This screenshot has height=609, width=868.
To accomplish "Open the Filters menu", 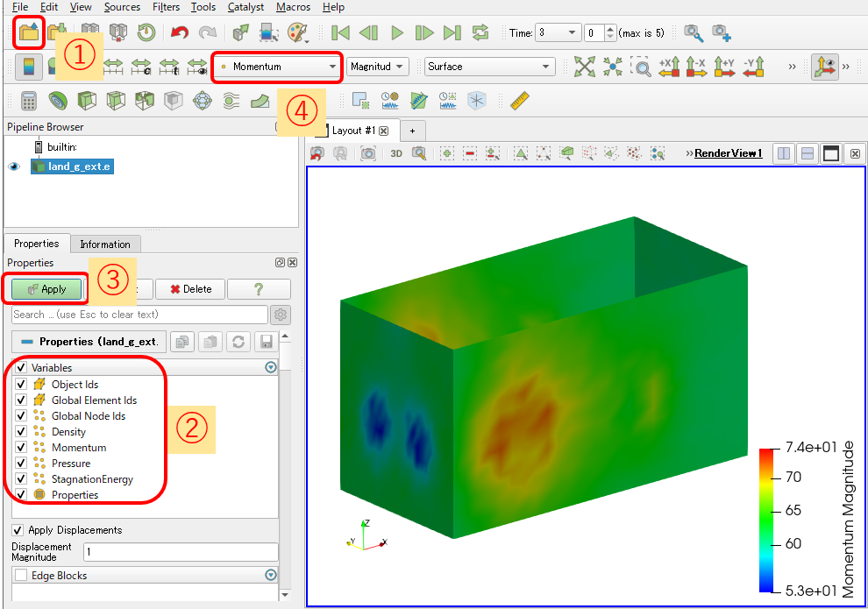I will tap(166, 7).
